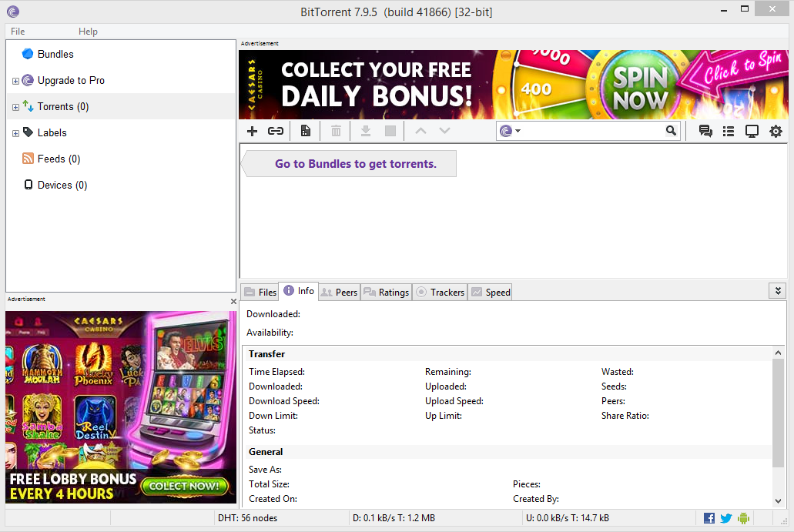Click the "Time Elapsed:" label
The height and width of the screenshot is (532, 794).
[x=276, y=372]
